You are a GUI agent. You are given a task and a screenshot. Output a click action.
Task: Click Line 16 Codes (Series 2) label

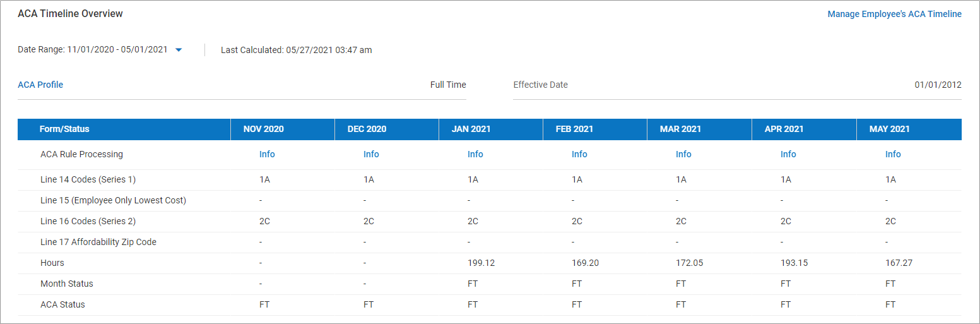click(x=88, y=221)
